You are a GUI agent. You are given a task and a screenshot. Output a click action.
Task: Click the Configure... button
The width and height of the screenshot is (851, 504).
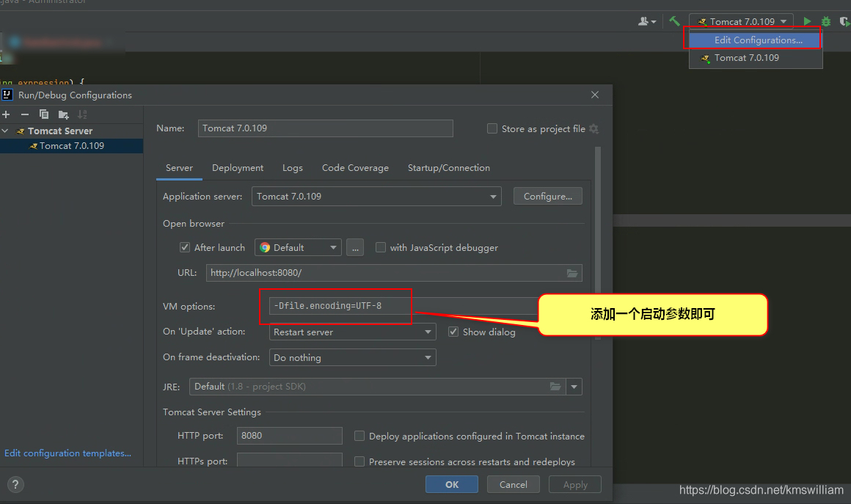547,197
